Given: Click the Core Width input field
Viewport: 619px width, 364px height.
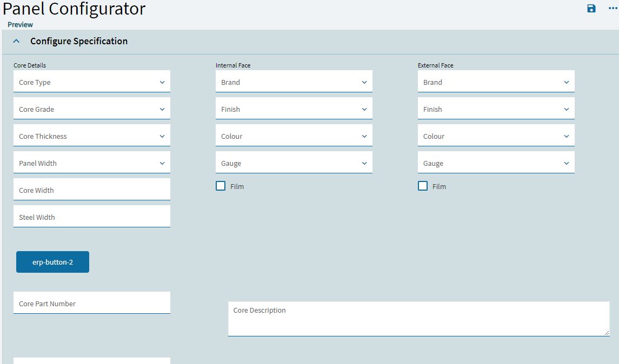Looking at the screenshot, I should 91,190.
